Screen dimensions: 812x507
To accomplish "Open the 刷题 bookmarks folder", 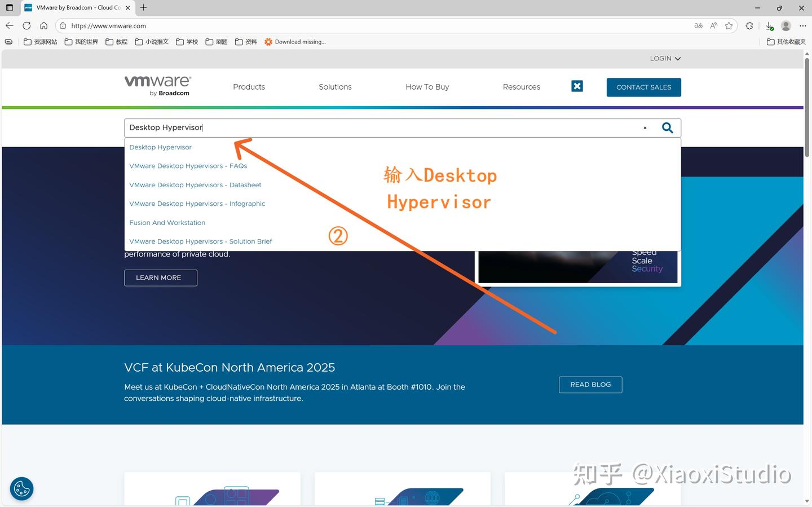I will [x=217, y=42].
